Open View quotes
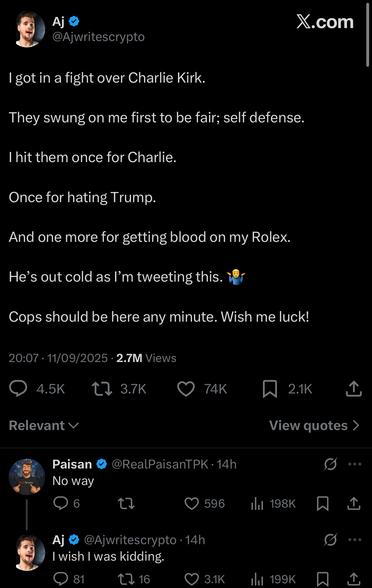 click(x=314, y=426)
